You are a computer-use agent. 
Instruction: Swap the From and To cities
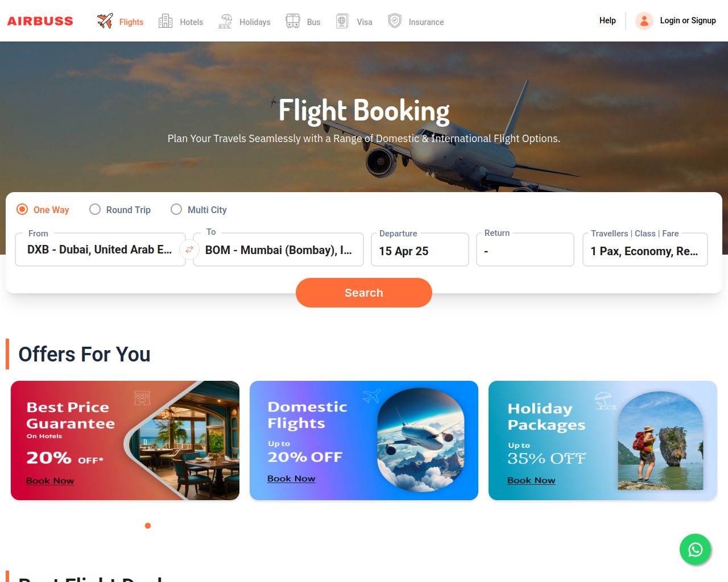tap(189, 250)
